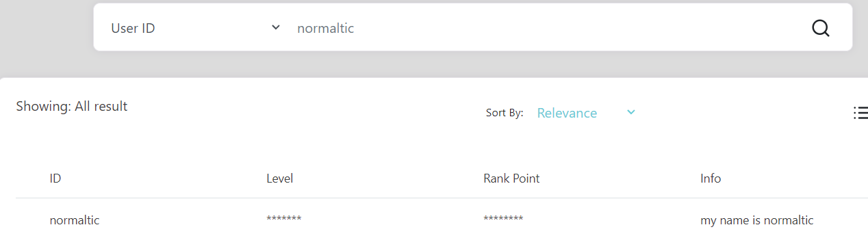Open the normaltic user ID result
Screen dimensions: 868x251
75,220
